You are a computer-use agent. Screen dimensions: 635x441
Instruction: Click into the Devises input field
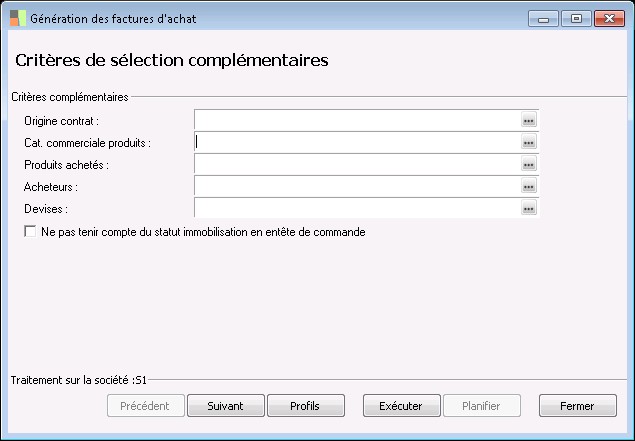(x=356, y=209)
